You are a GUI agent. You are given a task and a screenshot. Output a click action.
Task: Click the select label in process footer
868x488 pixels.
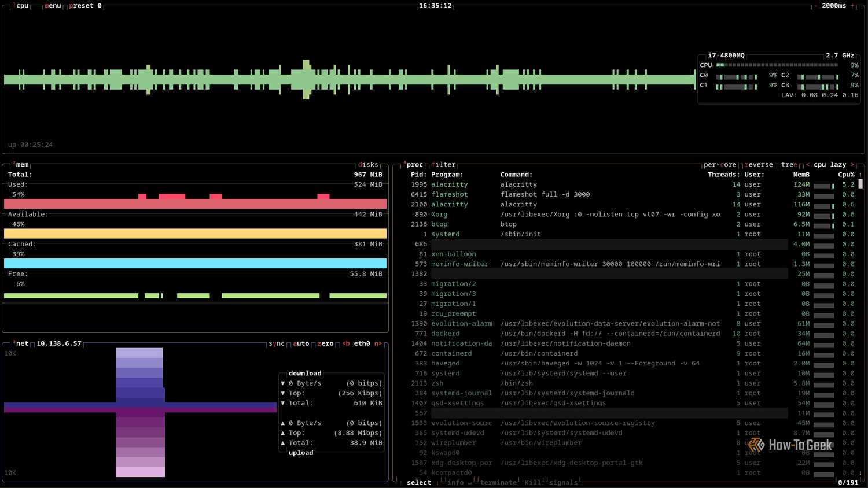point(419,483)
